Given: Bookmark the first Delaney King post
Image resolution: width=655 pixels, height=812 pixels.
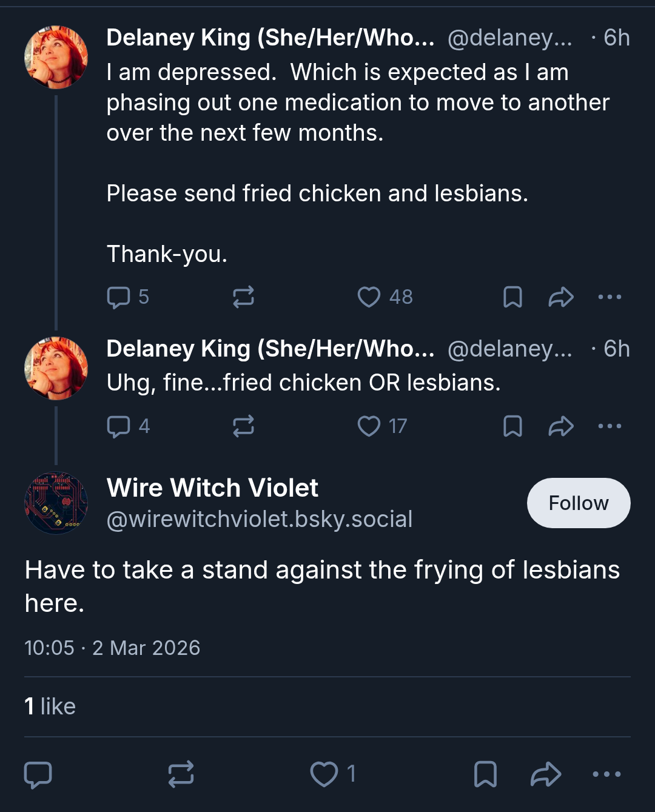Looking at the screenshot, I should pos(512,297).
